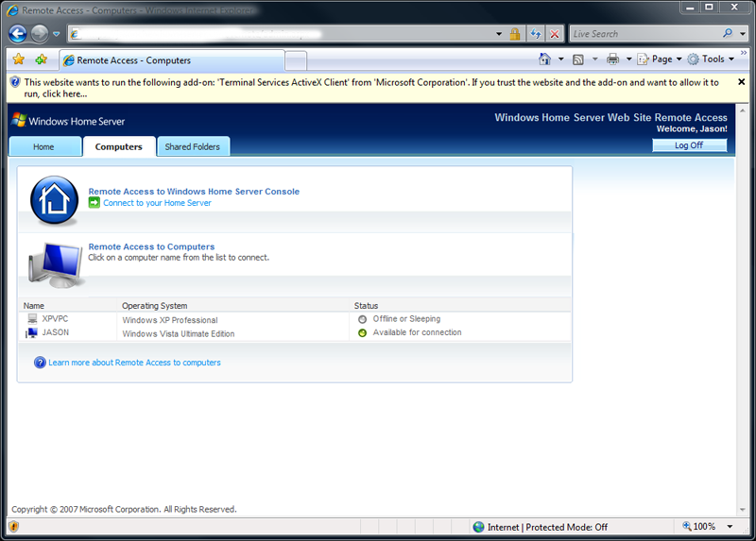Open the recent pages dropdown arrow
Viewport: 756px width, 541px height.
[57, 34]
